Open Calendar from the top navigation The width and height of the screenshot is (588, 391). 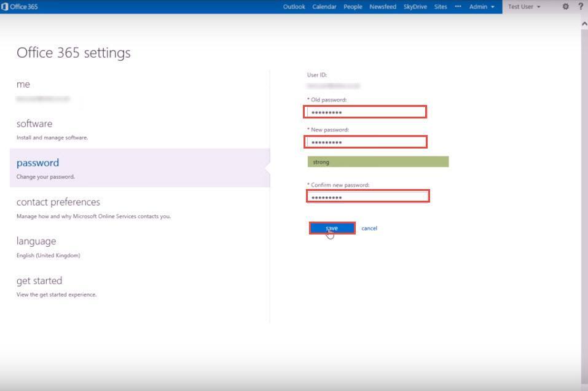[x=324, y=7]
